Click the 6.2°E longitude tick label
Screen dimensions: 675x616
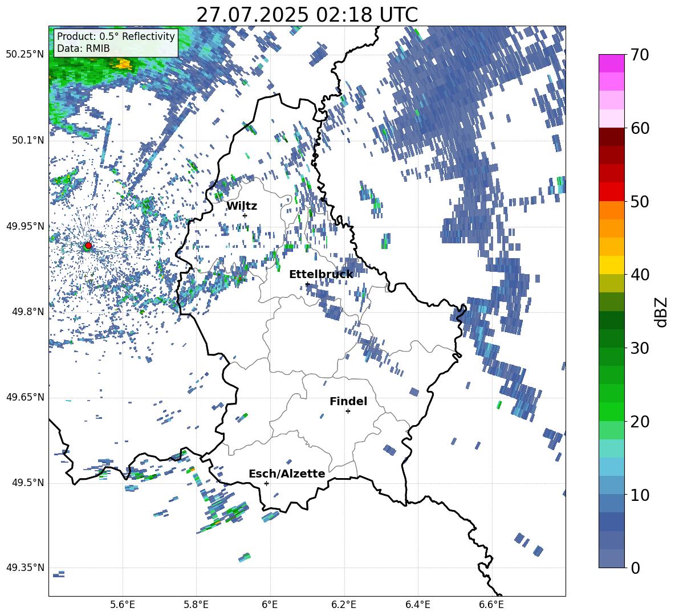[344, 605]
